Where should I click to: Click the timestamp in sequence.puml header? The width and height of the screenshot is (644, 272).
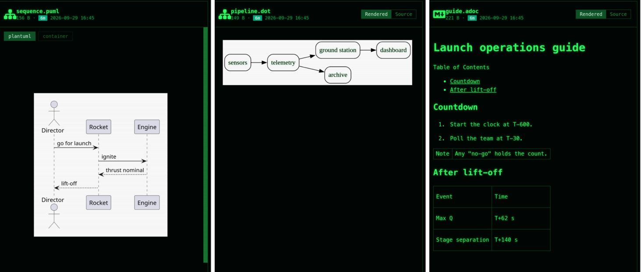coord(72,18)
